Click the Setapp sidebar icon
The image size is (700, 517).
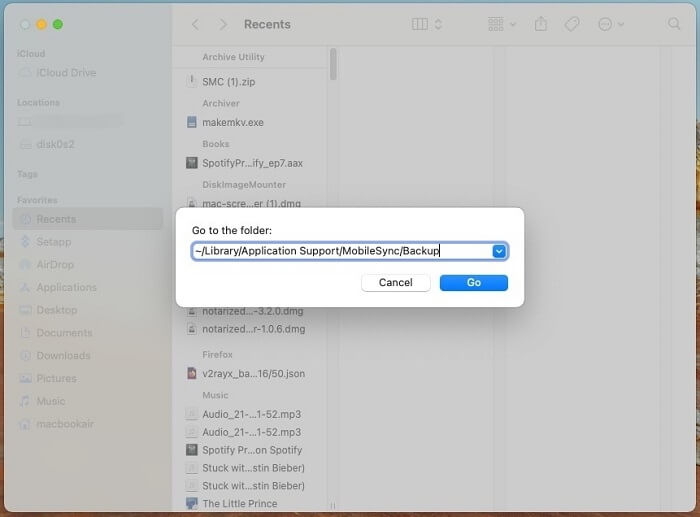tap(25, 242)
